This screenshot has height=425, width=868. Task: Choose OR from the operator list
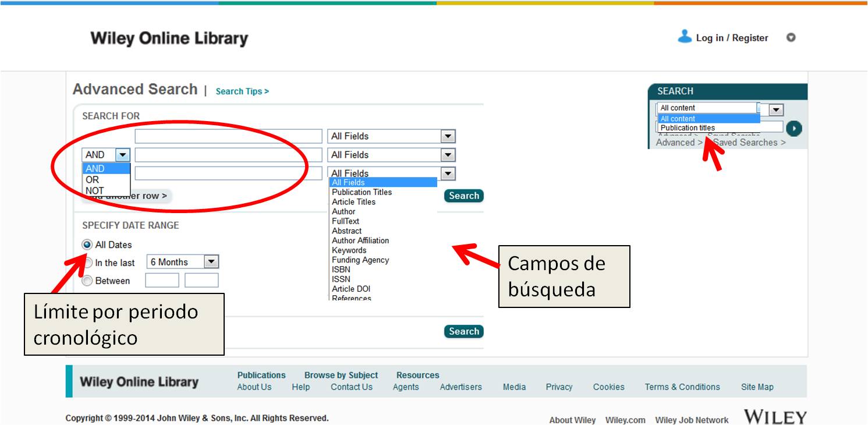(106, 180)
